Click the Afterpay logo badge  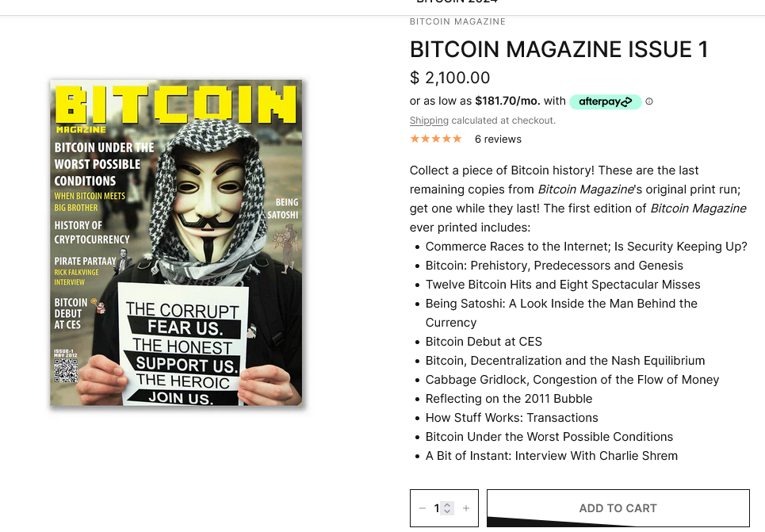pyautogui.click(x=605, y=101)
